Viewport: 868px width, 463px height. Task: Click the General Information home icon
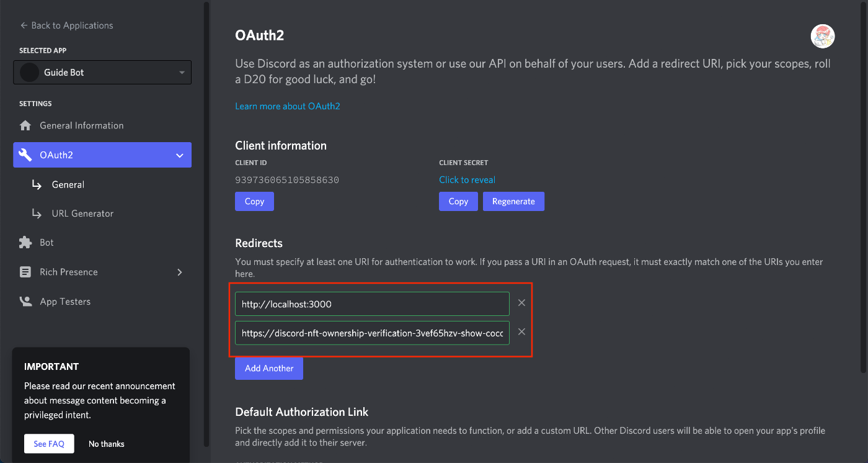click(25, 125)
